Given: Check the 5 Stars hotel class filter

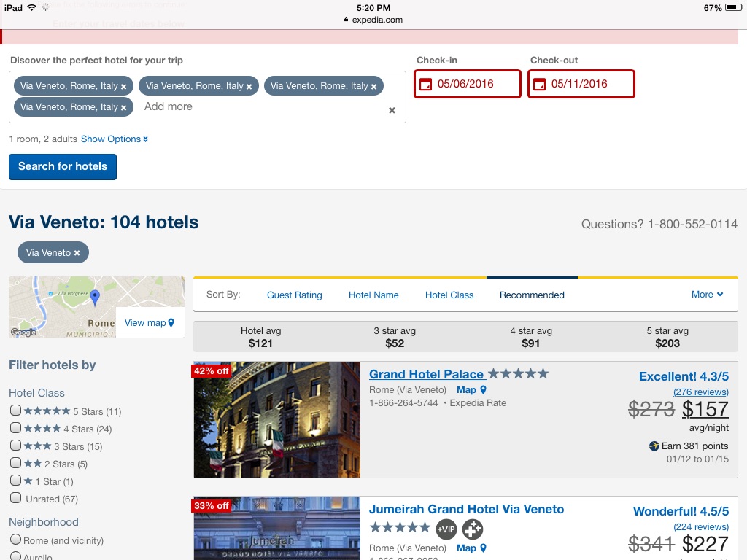Looking at the screenshot, I should coord(15,411).
